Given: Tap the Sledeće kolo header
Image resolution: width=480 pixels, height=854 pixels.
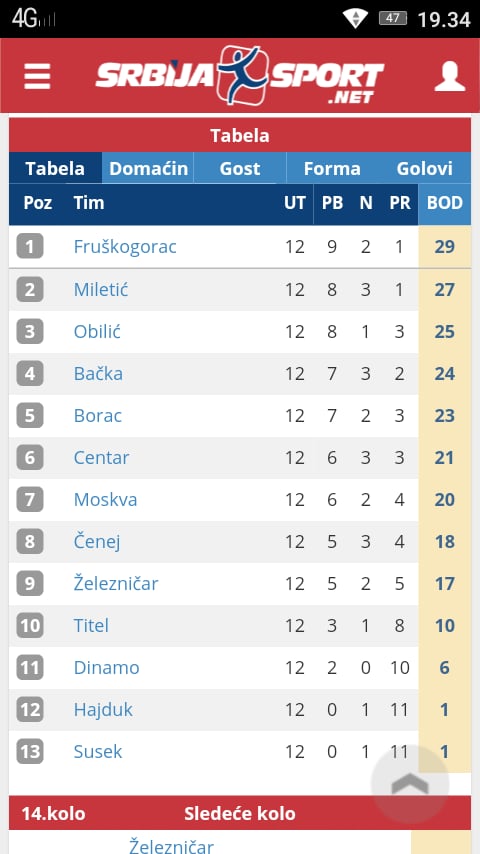Looking at the screenshot, I should pos(240,814).
